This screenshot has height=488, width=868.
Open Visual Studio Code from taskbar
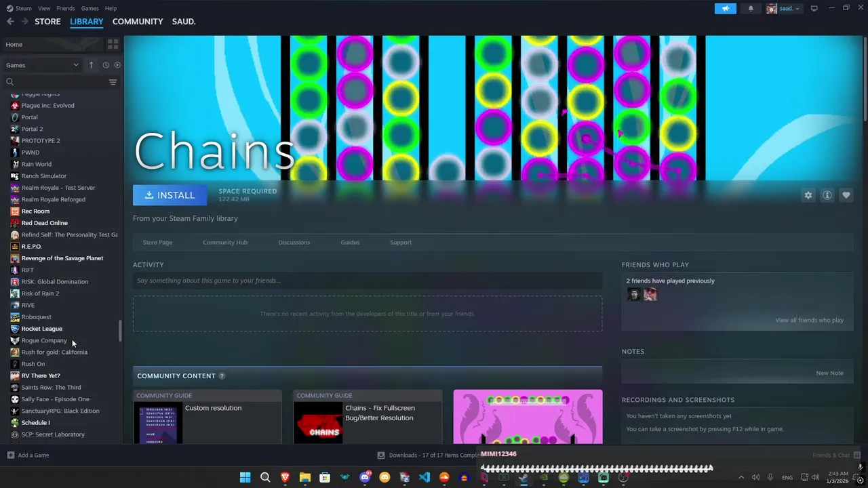pos(425,477)
